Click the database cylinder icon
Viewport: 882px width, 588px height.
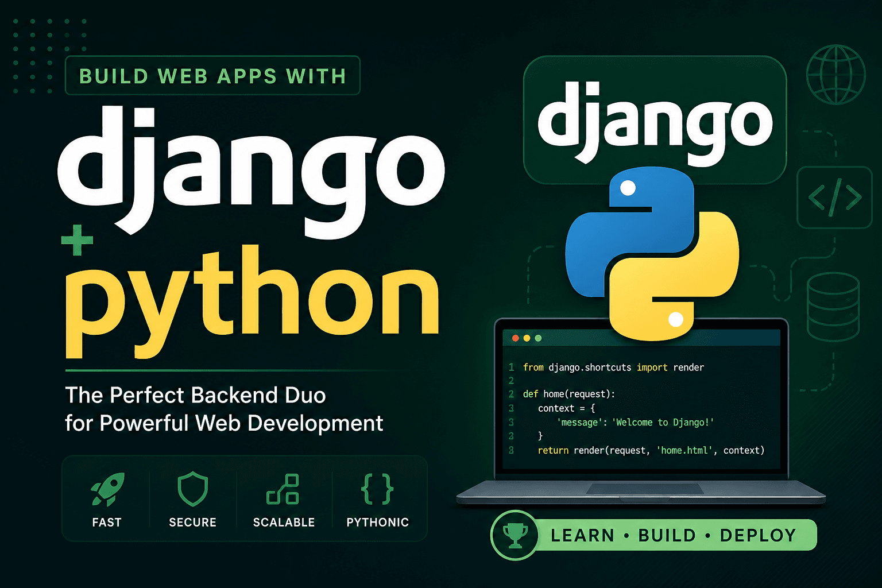point(833,307)
